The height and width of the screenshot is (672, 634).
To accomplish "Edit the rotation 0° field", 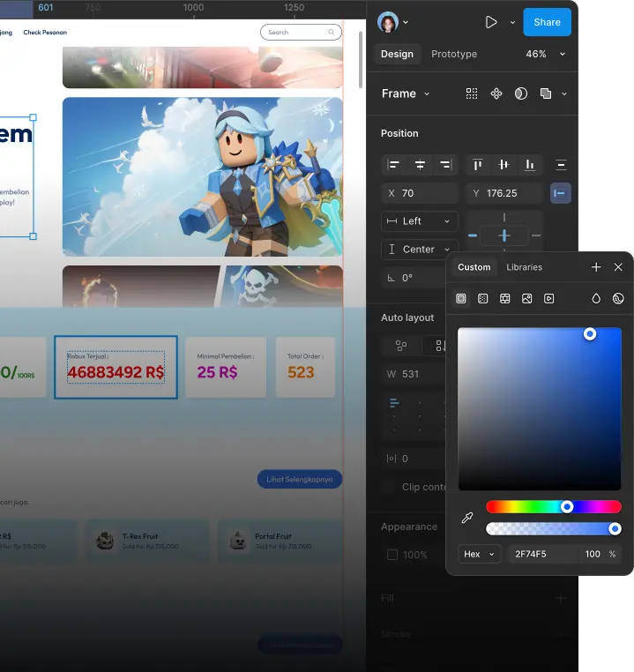I will tap(414, 278).
